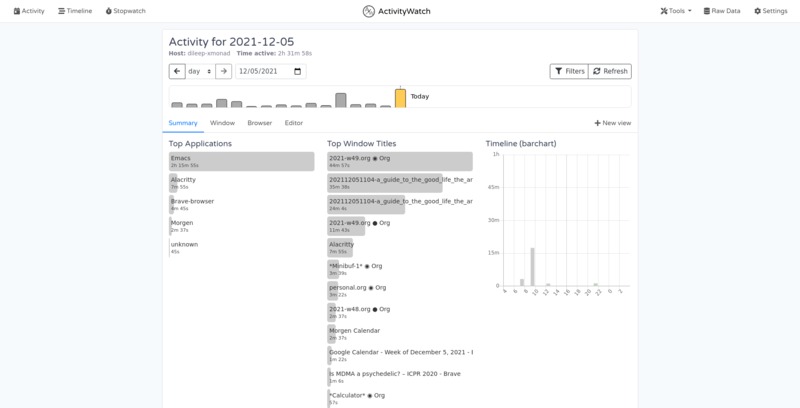Viewport: 800px width, 408px height.
Task: Open the Stopwatch page in navbar
Action: pos(126,11)
